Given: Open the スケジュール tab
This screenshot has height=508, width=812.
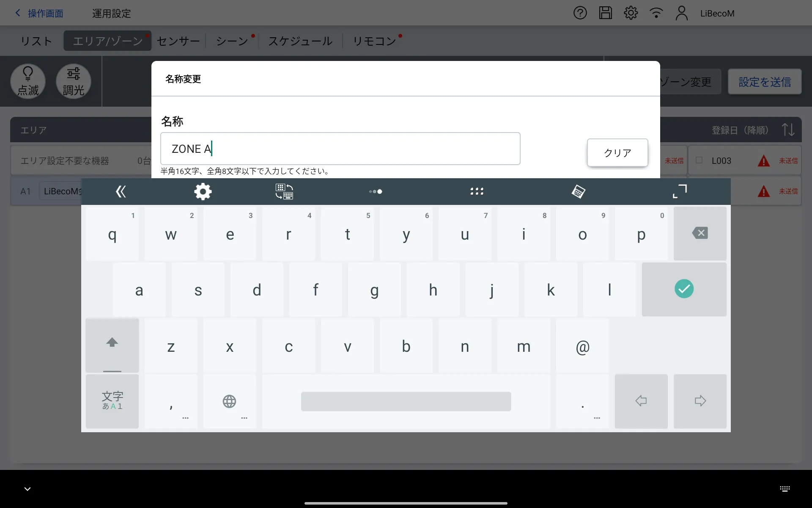Looking at the screenshot, I should [300, 41].
